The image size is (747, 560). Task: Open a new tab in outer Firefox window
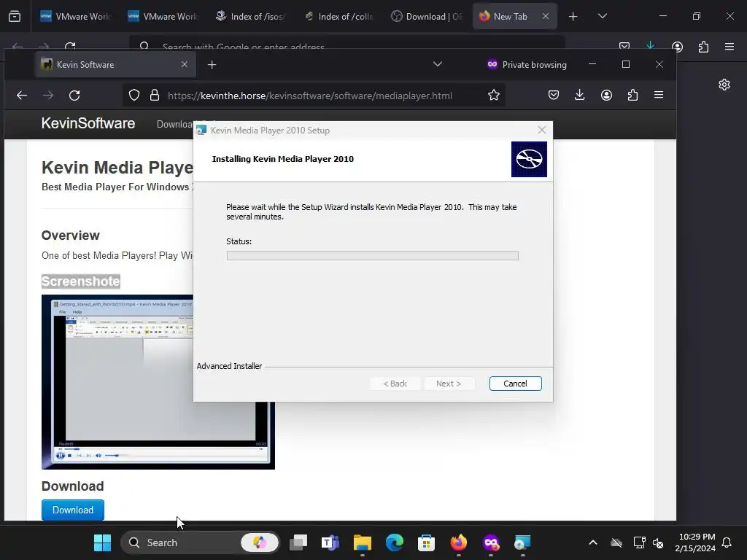click(573, 16)
